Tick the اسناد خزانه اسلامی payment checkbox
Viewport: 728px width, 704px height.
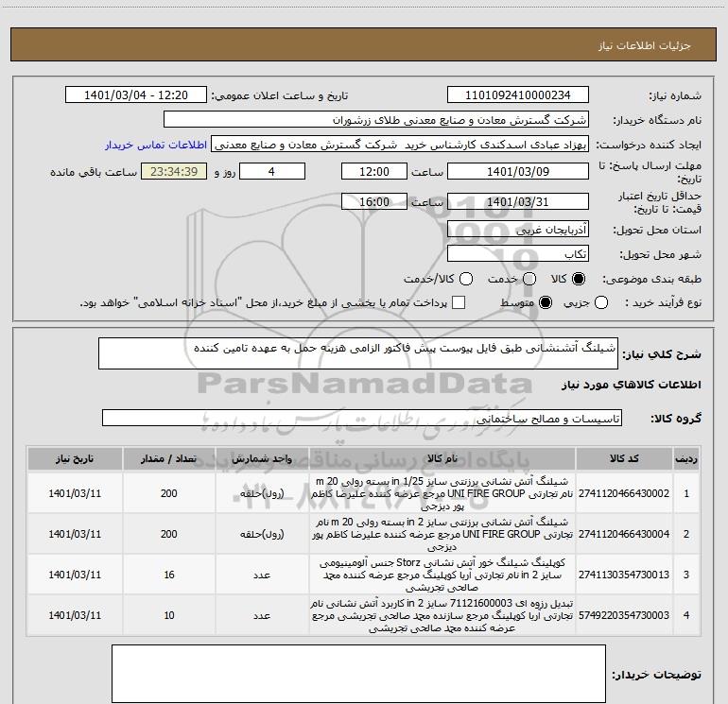(459, 303)
